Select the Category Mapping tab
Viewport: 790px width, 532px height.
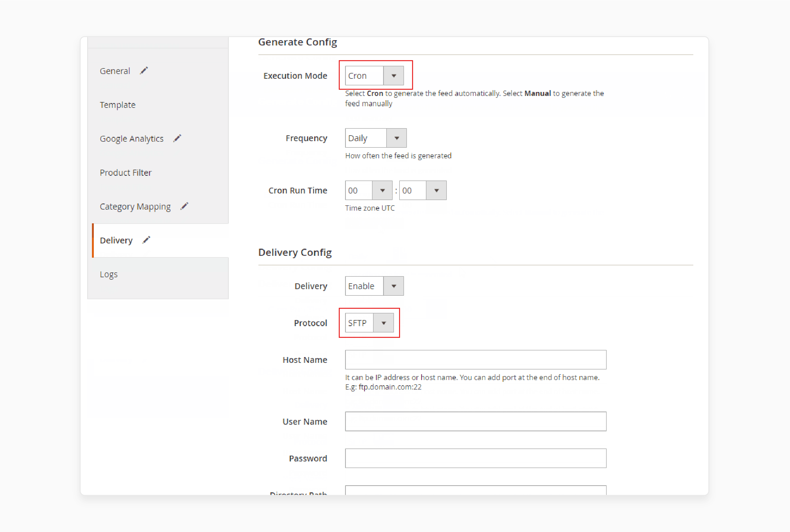[x=135, y=207]
